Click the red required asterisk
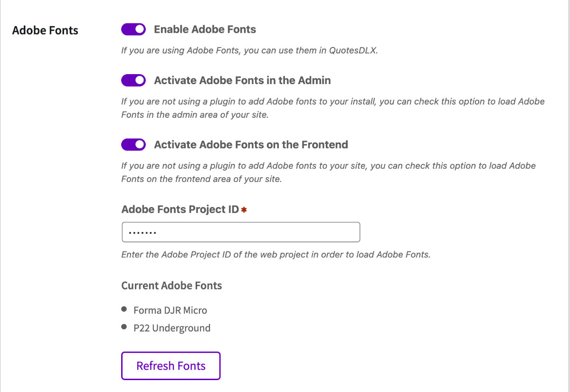The image size is (570, 392). coord(244,210)
